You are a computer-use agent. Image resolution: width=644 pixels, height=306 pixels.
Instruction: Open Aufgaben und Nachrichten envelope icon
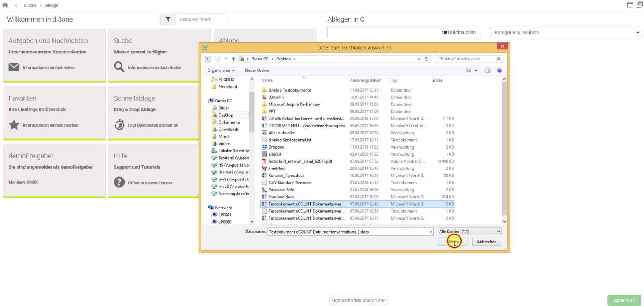[14, 67]
